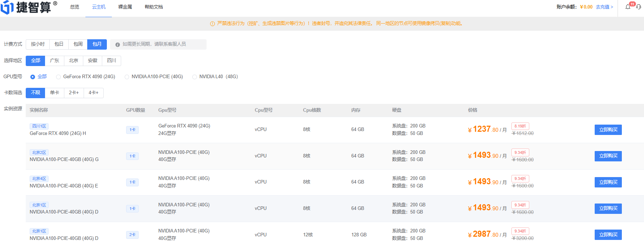
Task: Click the 实例名称 column header
Action: [39, 110]
